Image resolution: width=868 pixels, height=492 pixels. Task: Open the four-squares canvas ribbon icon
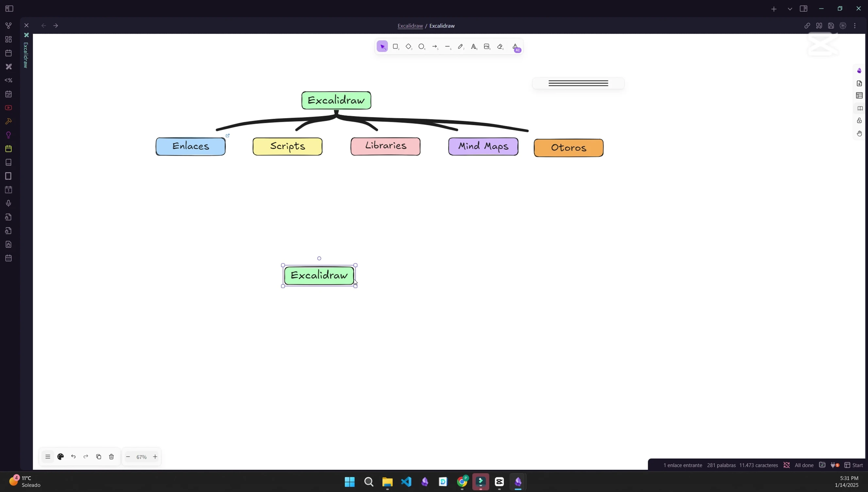tap(8, 39)
